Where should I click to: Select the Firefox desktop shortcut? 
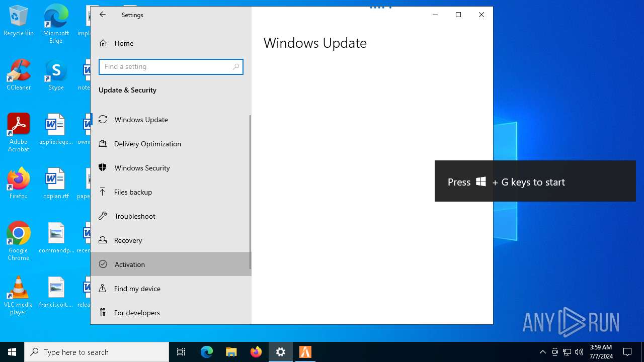click(19, 184)
